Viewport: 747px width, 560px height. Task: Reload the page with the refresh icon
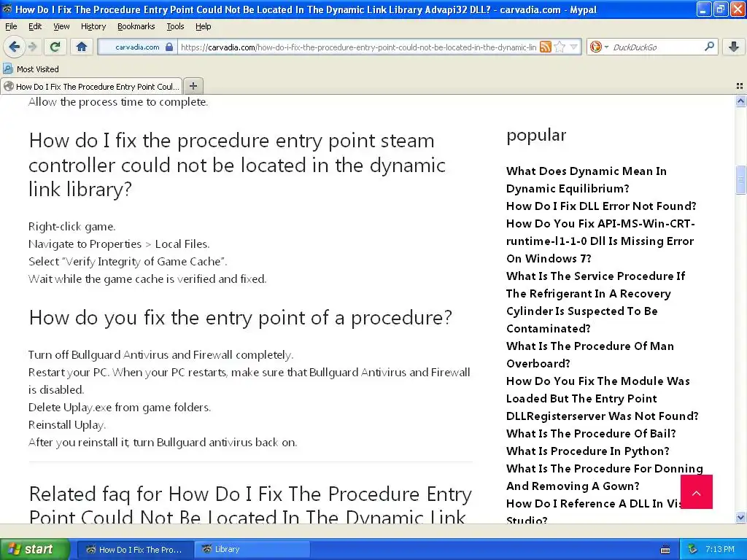point(55,47)
